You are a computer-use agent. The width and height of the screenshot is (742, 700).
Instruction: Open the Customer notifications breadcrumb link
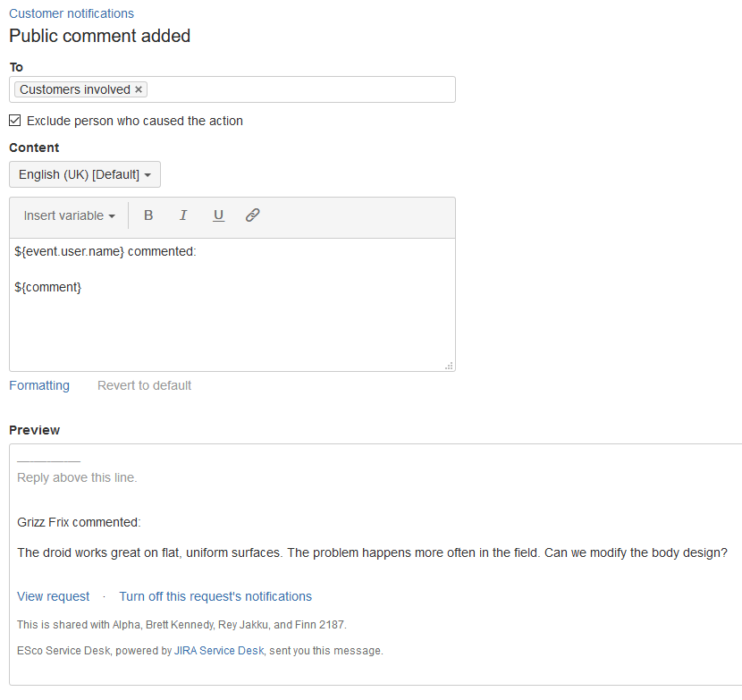[x=72, y=13]
